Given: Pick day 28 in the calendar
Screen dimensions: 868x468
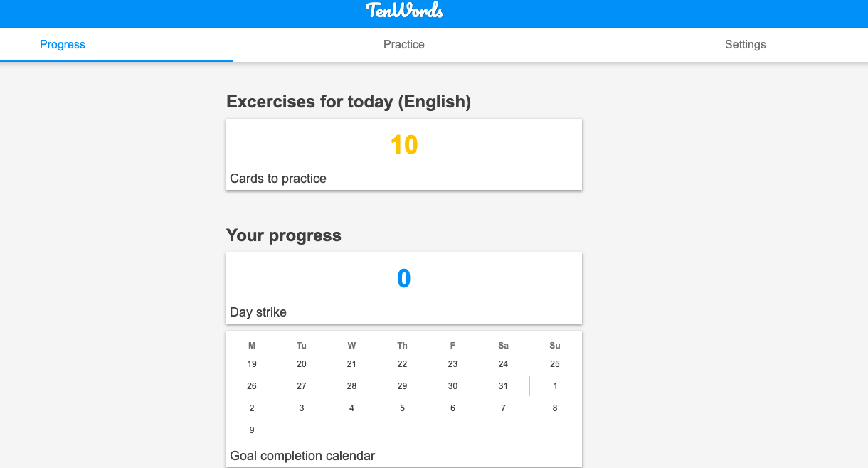Looking at the screenshot, I should [x=351, y=386].
